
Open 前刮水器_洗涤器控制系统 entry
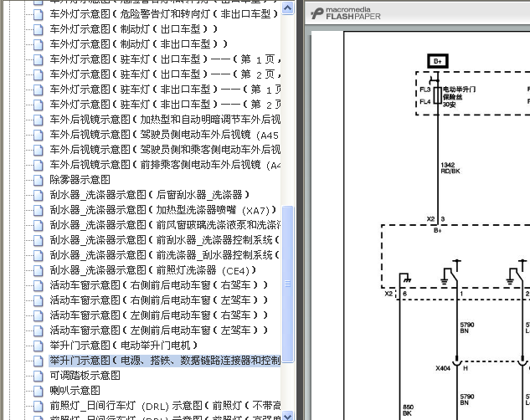[x=165, y=240]
